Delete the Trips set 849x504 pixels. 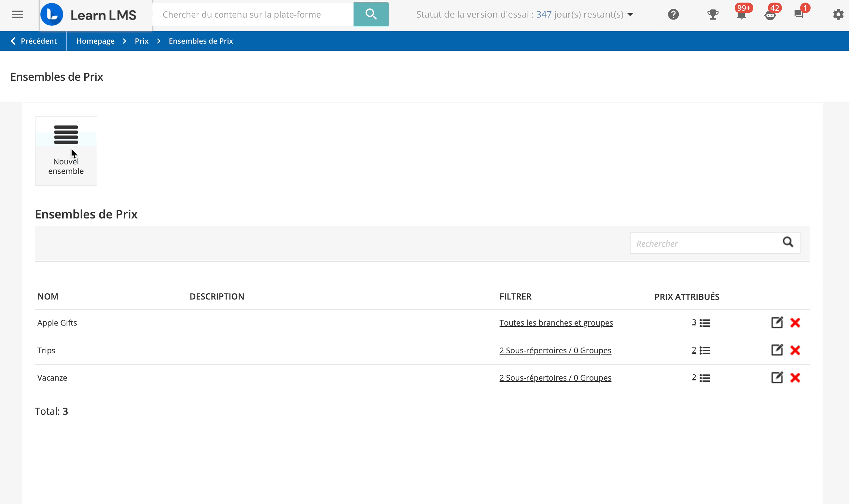tap(795, 350)
